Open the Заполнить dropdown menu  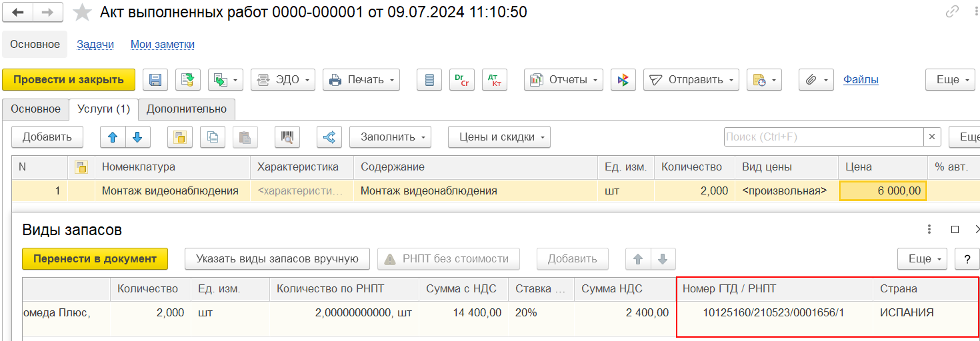click(x=390, y=137)
